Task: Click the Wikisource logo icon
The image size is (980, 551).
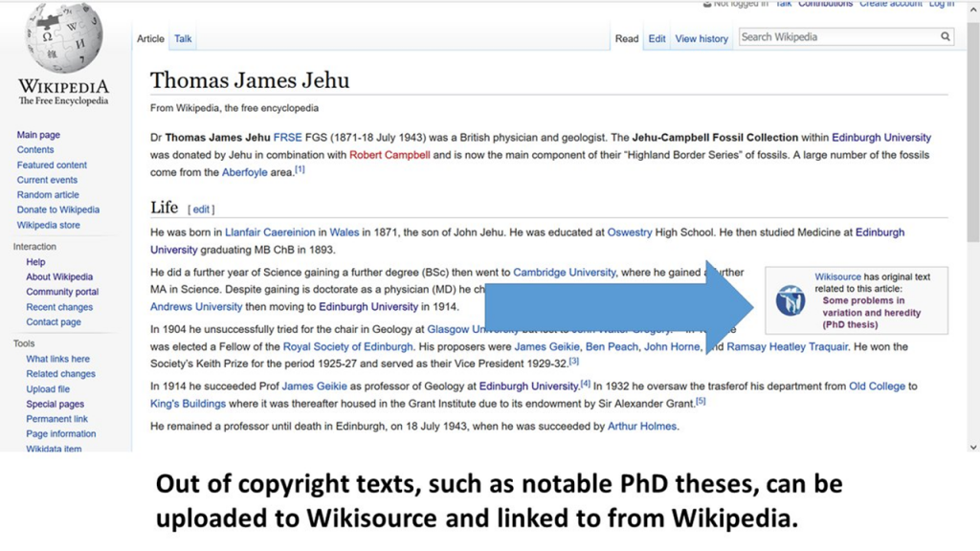Action: 790,300
